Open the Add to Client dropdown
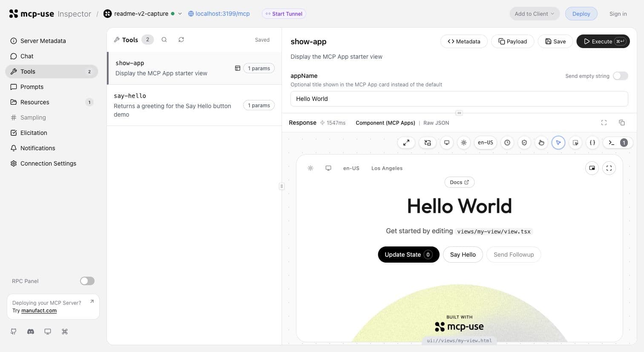Image resolution: width=644 pixels, height=352 pixels. [535, 14]
